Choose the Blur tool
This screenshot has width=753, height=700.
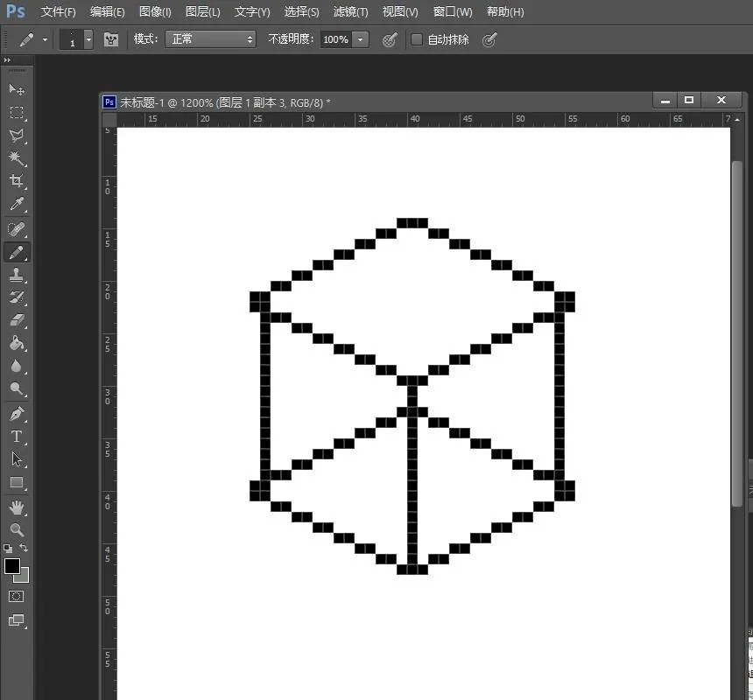click(x=17, y=367)
